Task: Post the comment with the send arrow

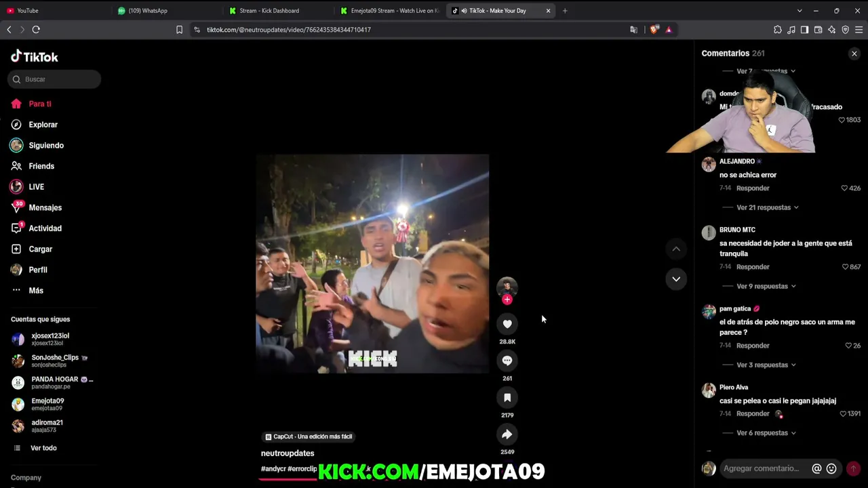Action: (x=853, y=468)
